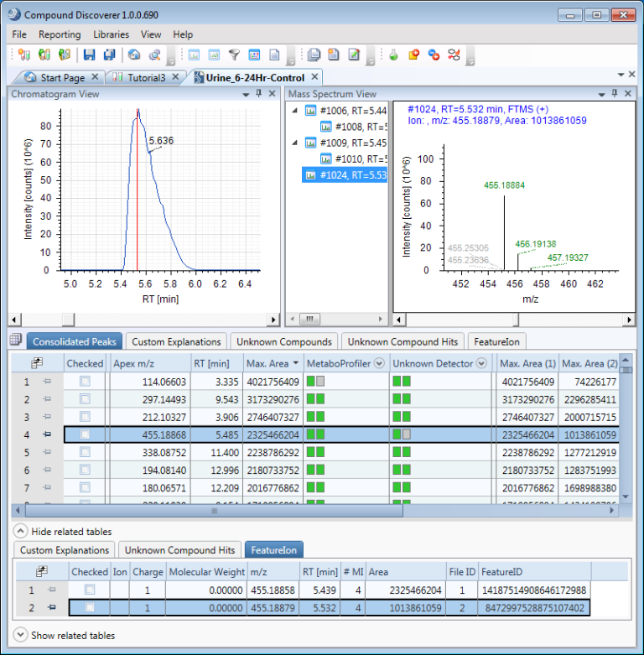Click the Save All toolbar icon
Image resolution: width=644 pixels, height=655 pixels.
click(108, 55)
